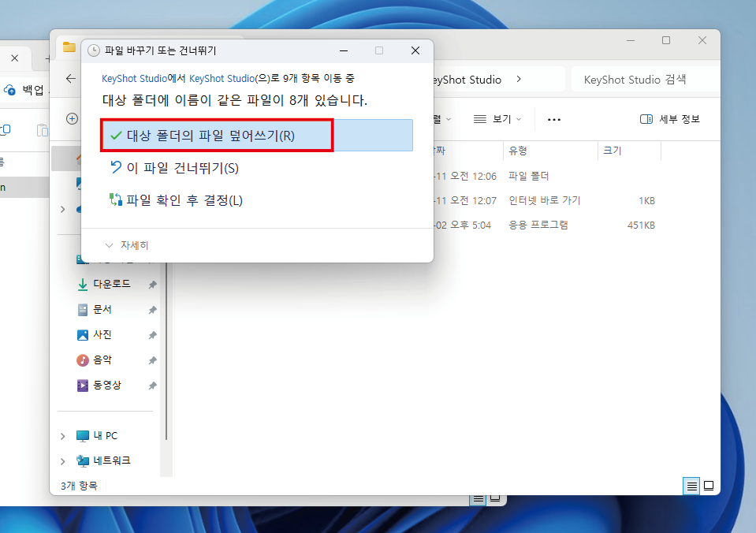Choose decide after checking files option

click(x=176, y=200)
